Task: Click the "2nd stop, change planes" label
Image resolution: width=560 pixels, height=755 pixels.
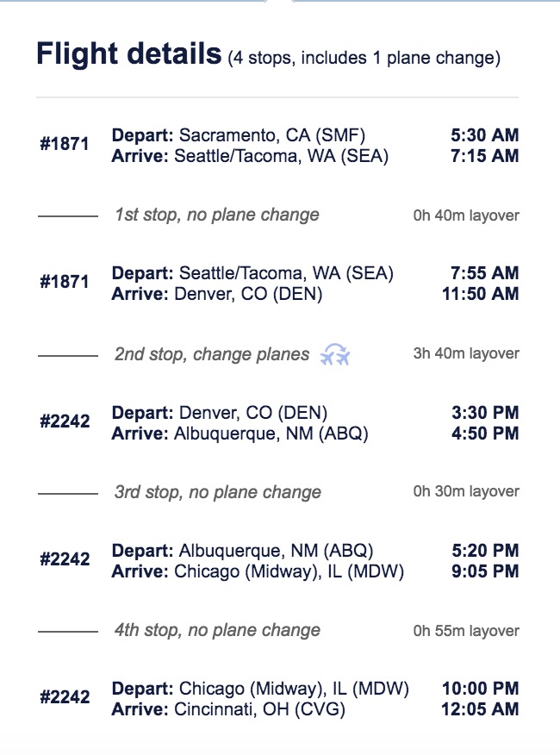Action: (212, 354)
